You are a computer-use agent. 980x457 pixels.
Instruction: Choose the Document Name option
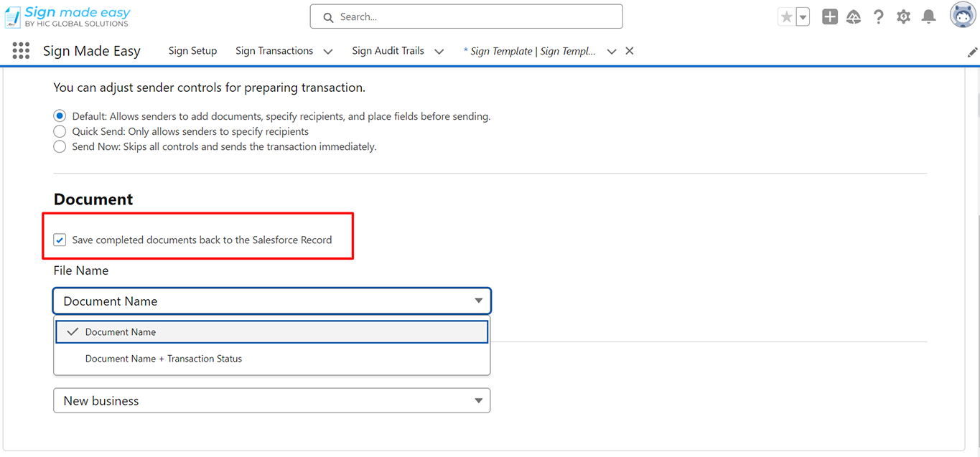point(272,332)
